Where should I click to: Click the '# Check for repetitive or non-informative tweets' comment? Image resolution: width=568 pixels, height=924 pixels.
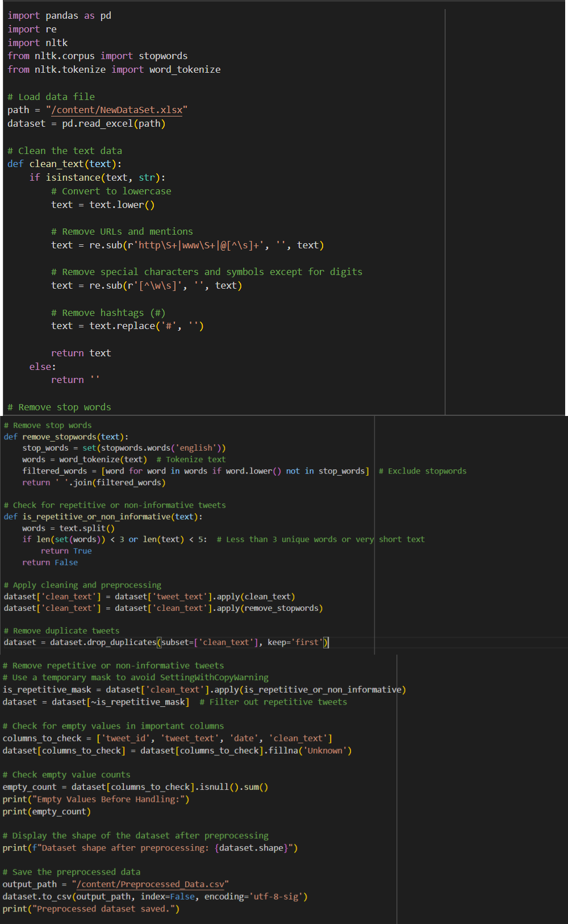tap(115, 505)
